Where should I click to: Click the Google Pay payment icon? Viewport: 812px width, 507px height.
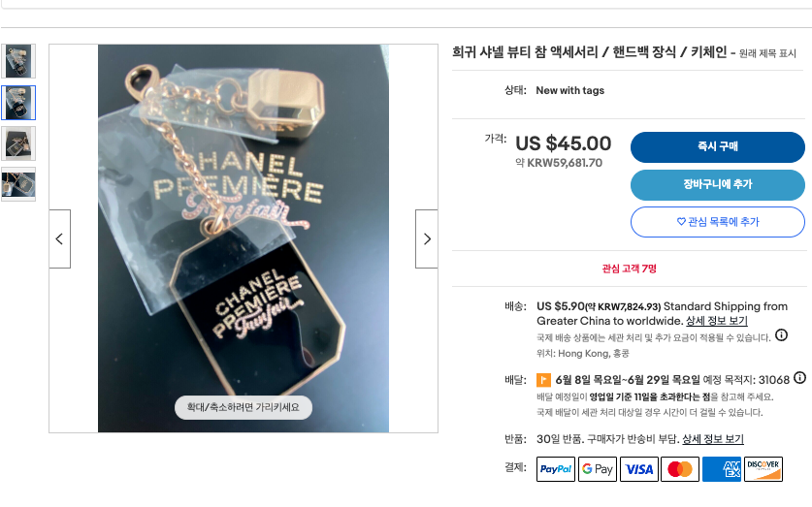coord(598,469)
